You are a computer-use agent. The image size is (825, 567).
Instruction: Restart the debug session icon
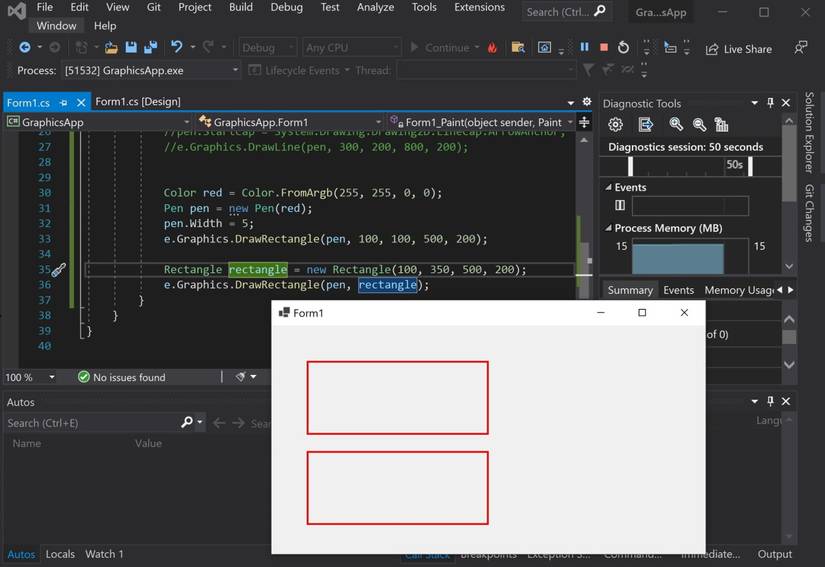coord(623,48)
